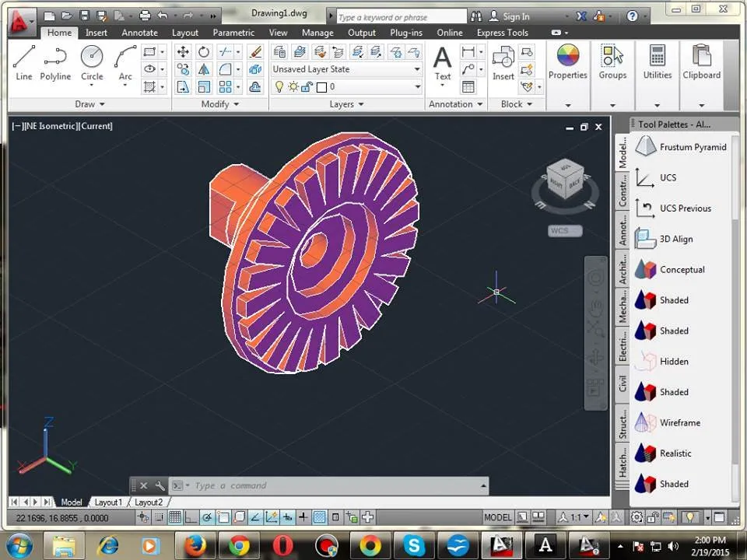
Task: Expand the Annotation panel dropdown
Action: pos(455,103)
